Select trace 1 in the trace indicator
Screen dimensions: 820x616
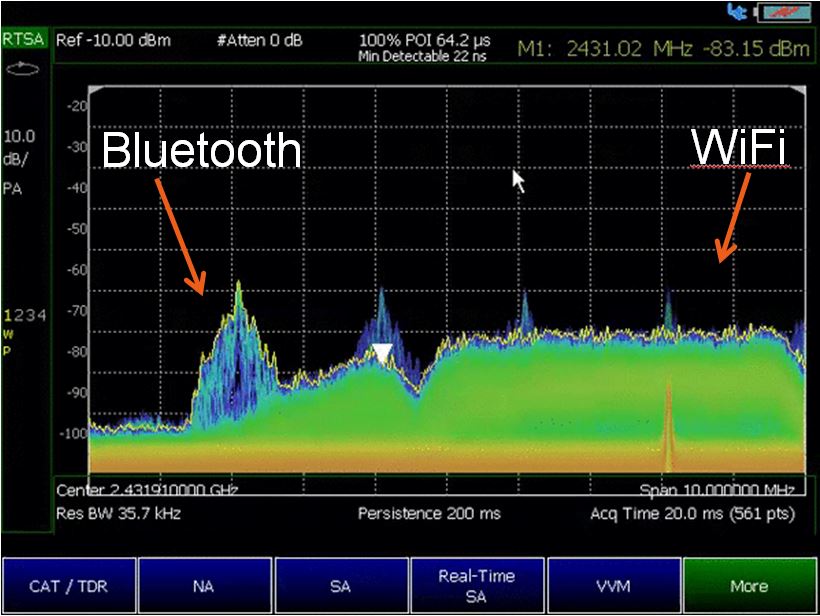8,315
